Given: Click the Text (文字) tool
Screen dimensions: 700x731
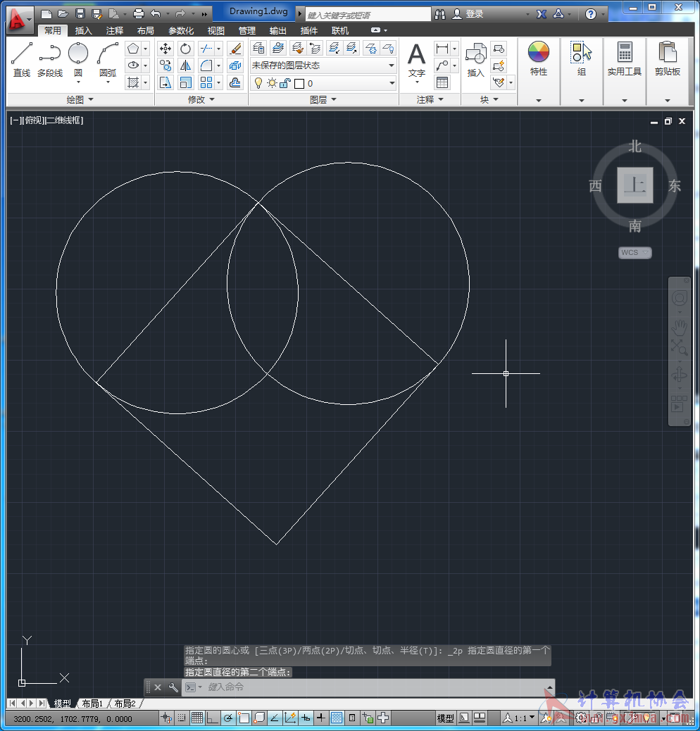Looking at the screenshot, I should [x=417, y=60].
